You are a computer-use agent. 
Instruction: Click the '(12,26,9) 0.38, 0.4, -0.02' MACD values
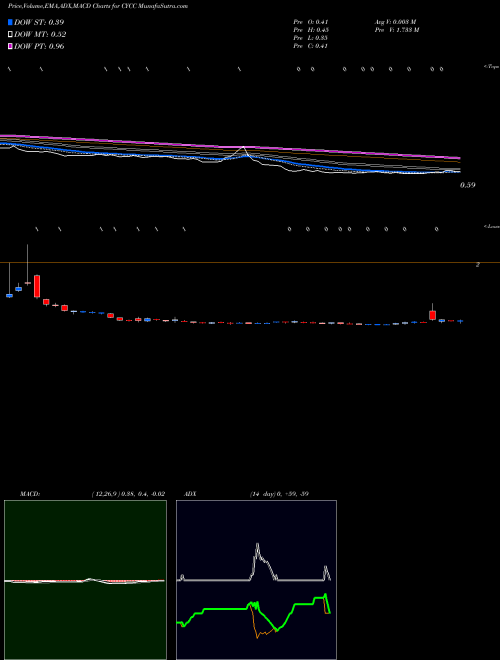tap(128, 494)
